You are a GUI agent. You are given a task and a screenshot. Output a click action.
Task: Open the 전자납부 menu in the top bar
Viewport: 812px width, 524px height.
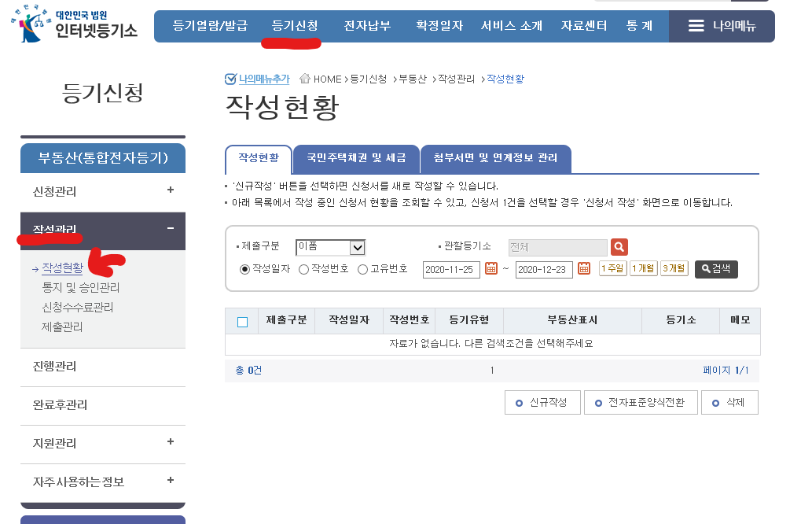366,26
